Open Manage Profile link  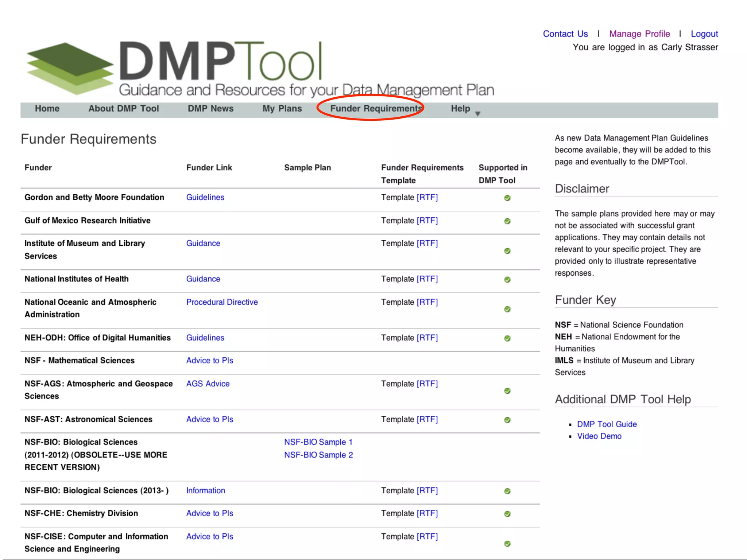tap(639, 34)
